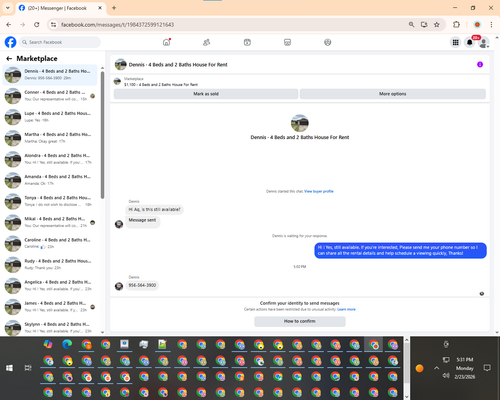Image resolution: width=500 pixels, height=400 pixels.
Task: Click the conversation list scroll-up arrow
Action: pos(102,68)
